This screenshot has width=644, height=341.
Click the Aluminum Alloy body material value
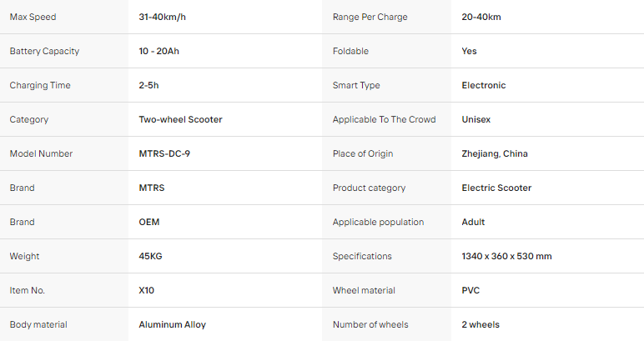pyautogui.click(x=172, y=324)
